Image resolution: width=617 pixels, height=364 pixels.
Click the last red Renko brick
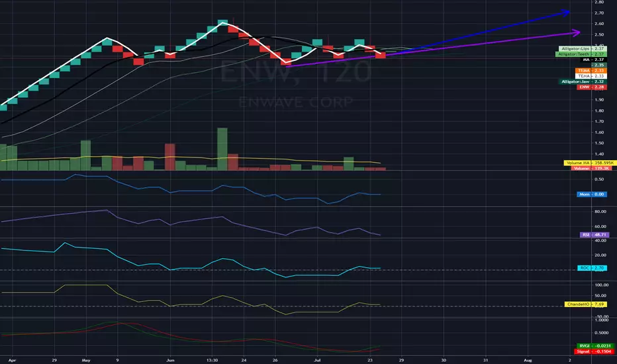[x=381, y=55]
